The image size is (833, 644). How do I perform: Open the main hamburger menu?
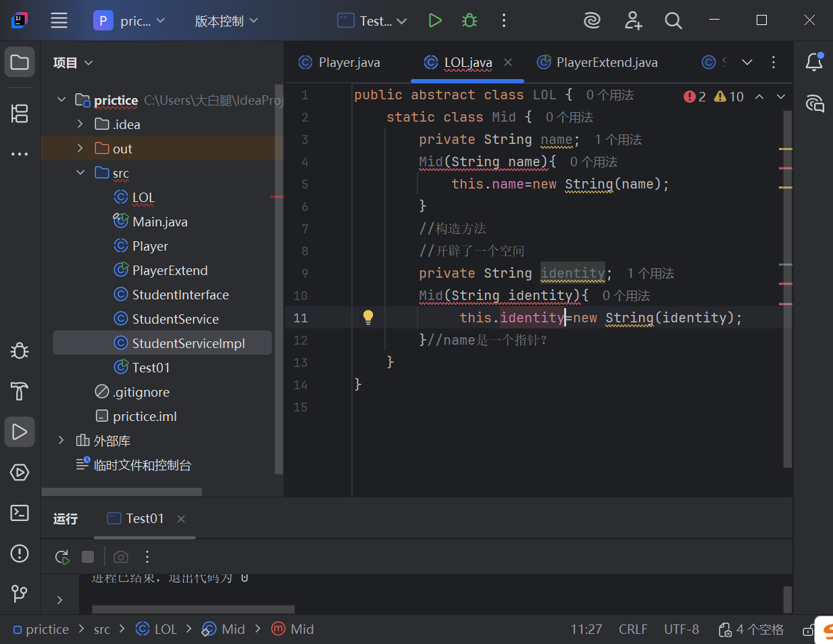(59, 20)
